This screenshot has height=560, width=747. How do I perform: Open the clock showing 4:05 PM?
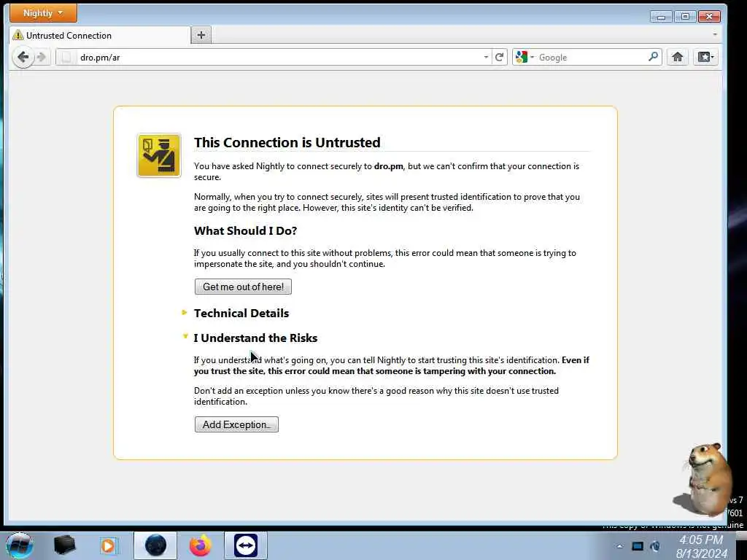coord(701,546)
